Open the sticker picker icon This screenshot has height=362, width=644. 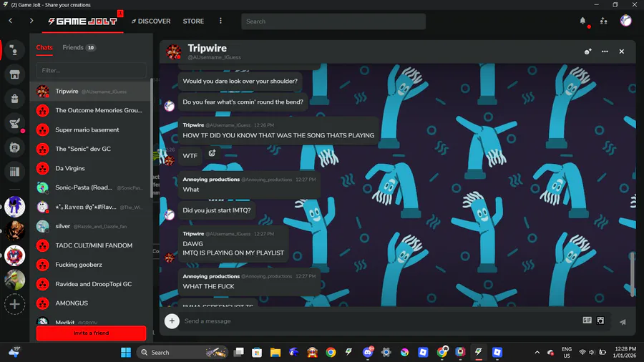[x=600, y=320]
